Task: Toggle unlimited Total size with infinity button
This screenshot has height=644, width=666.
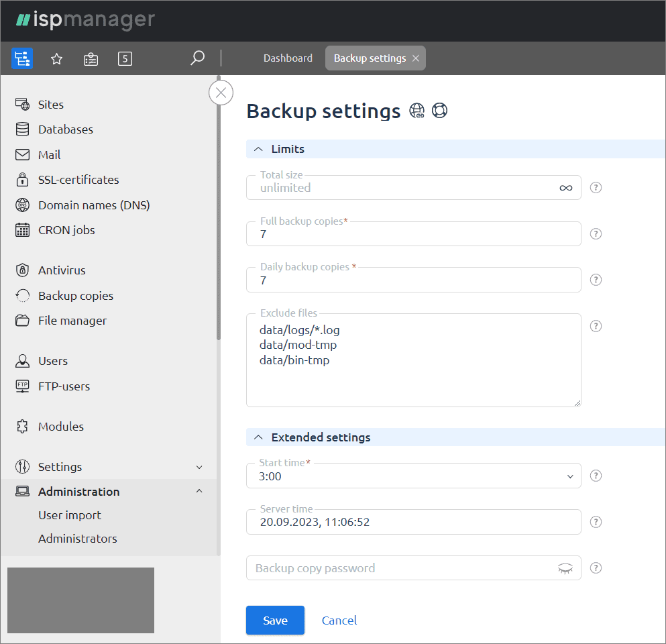Action: pos(565,188)
